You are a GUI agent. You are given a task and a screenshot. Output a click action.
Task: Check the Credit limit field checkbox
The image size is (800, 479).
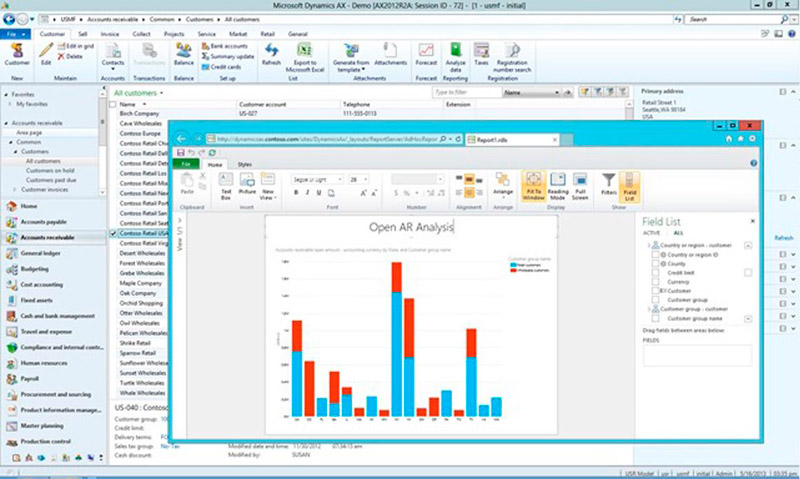(x=656, y=273)
